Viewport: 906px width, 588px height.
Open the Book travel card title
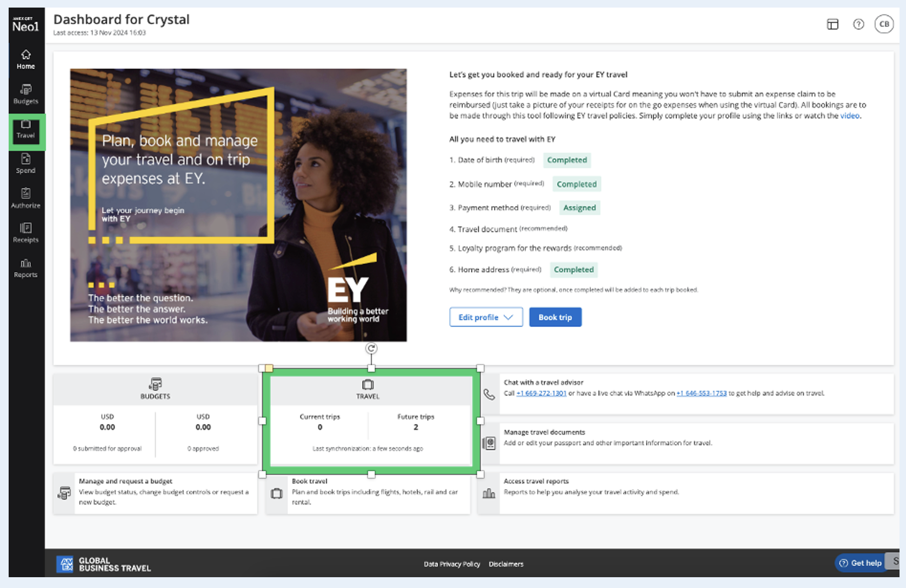click(x=310, y=481)
